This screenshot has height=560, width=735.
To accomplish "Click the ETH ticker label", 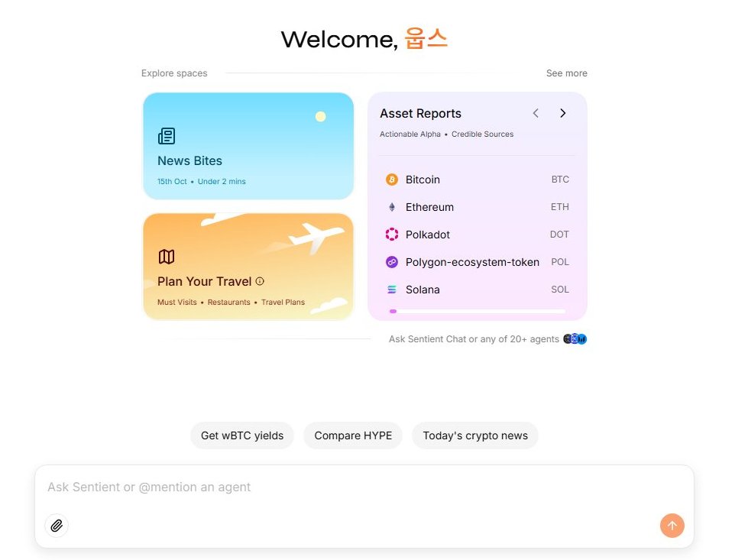I will 560,207.
